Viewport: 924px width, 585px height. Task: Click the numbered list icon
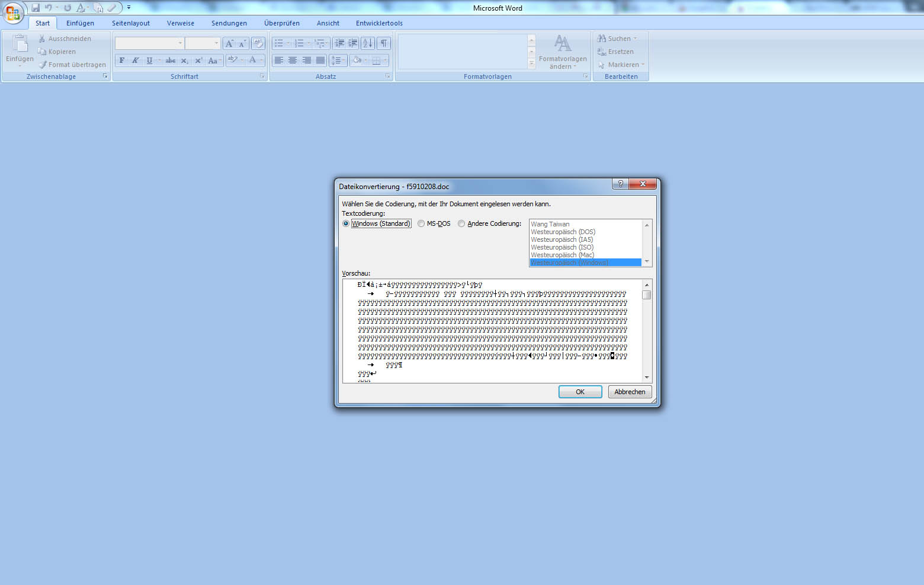(299, 43)
